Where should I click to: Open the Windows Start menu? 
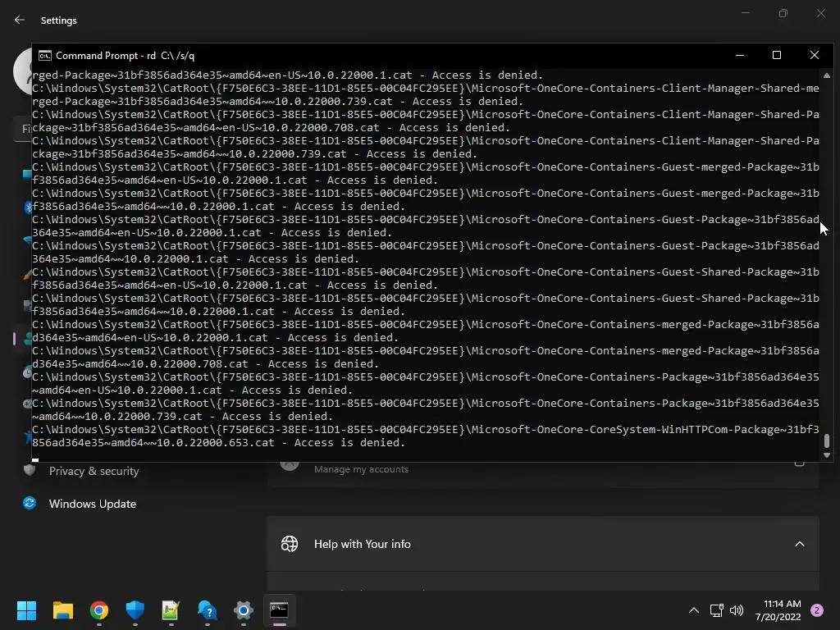(x=26, y=610)
